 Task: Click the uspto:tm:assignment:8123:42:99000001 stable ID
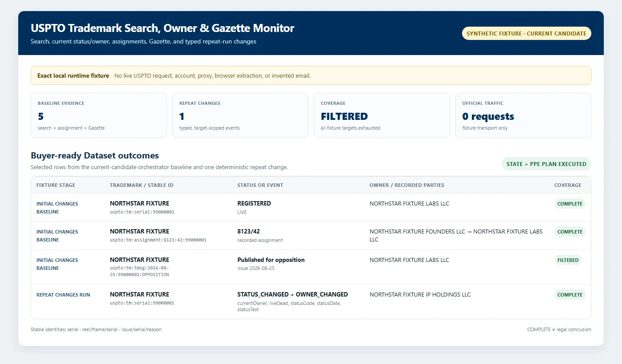tap(158, 240)
